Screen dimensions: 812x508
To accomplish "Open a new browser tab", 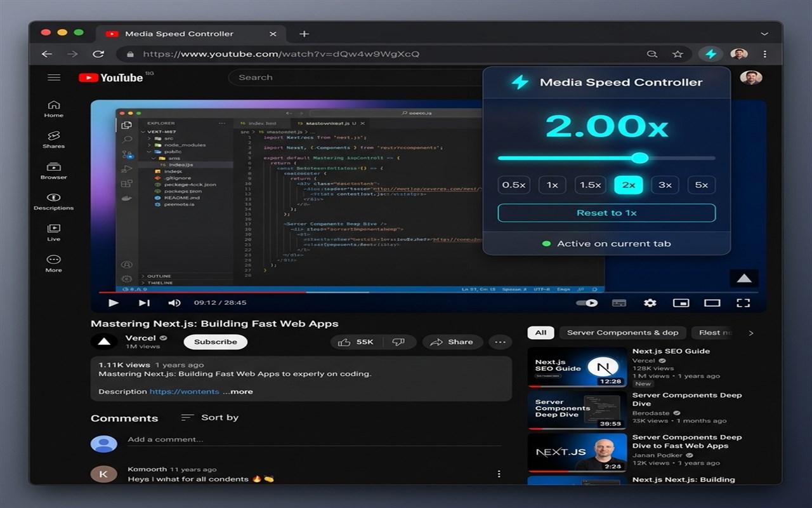I will [x=304, y=34].
